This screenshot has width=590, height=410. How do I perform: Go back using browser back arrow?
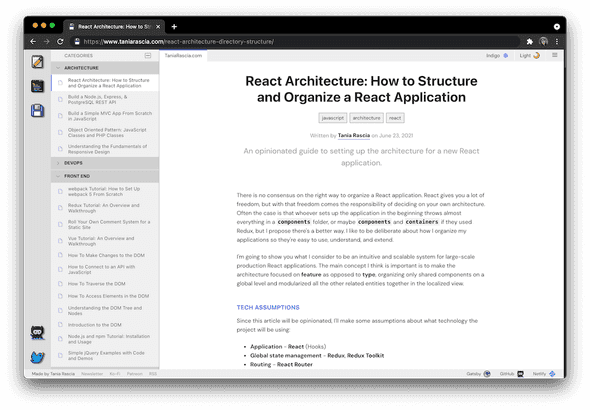pyautogui.click(x=33, y=41)
